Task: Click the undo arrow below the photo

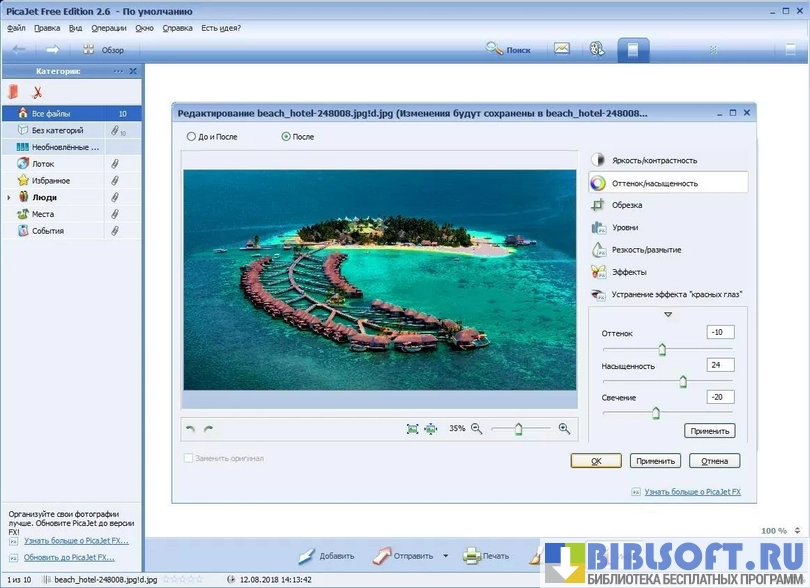Action: pyautogui.click(x=191, y=429)
